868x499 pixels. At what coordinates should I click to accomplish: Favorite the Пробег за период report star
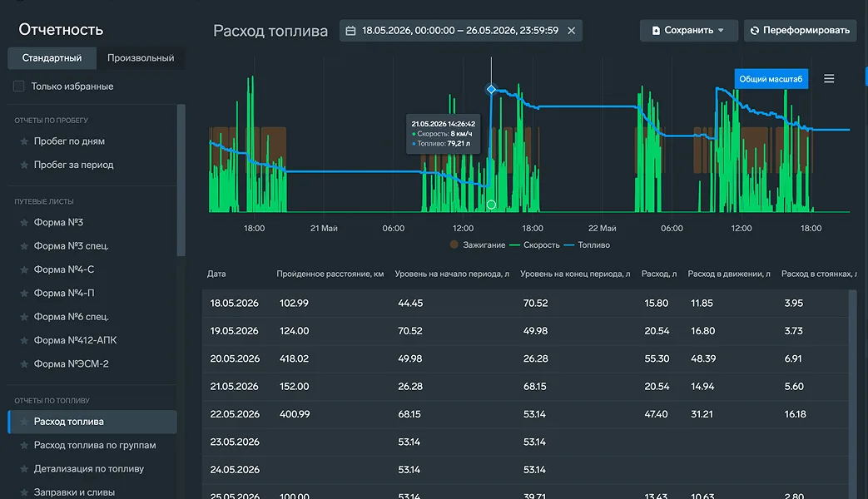click(24, 165)
